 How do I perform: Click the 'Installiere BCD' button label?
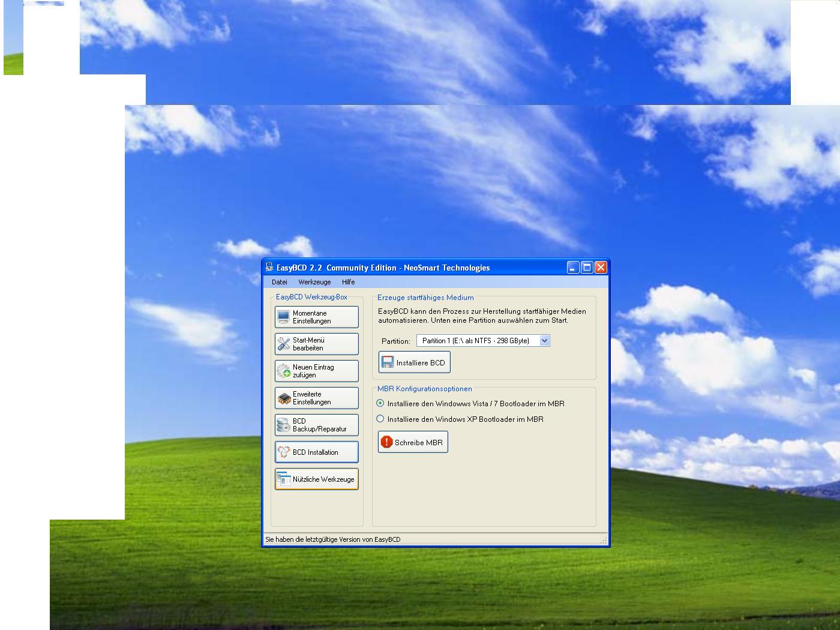click(421, 363)
